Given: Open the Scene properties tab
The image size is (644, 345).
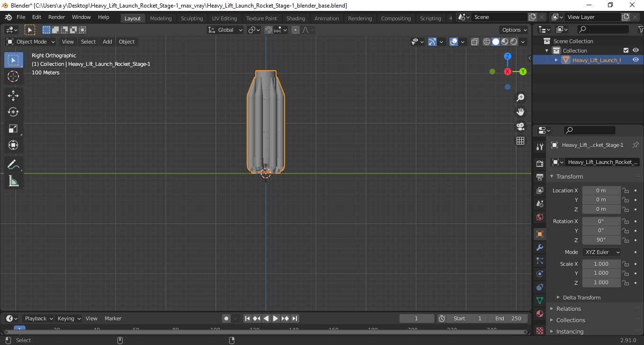Looking at the screenshot, I should [x=540, y=204].
